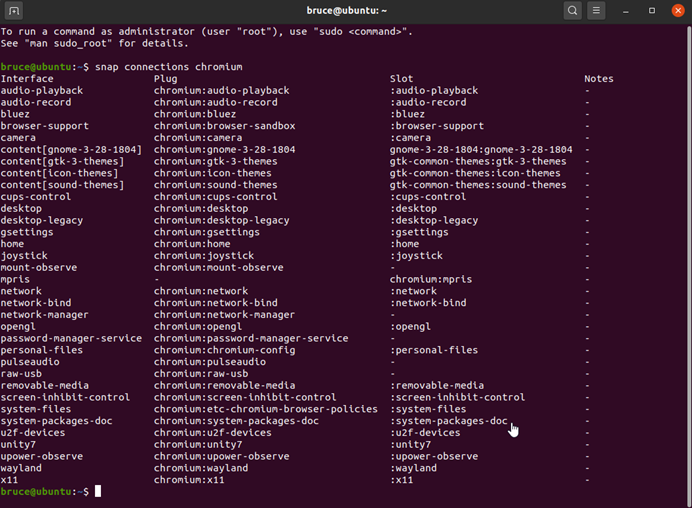This screenshot has width=692, height=508.
Task: Click 'content[gnome-3-28-1804]' interface text
Action: (x=71, y=150)
